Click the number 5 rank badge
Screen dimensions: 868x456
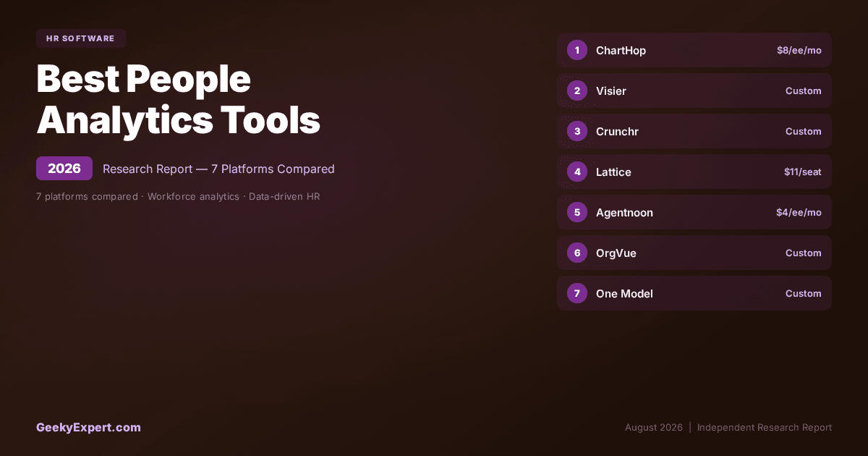[x=577, y=212]
